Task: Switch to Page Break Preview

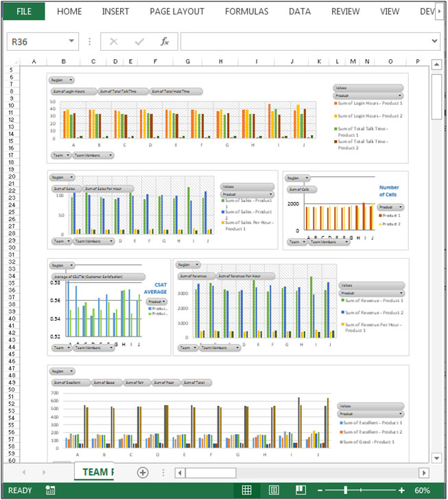Action: click(x=300, y=490)
